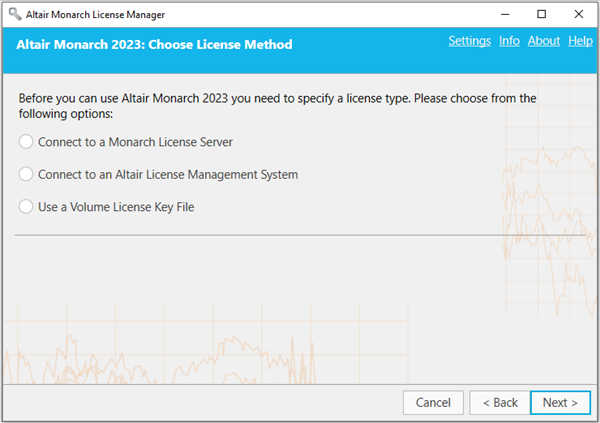Click the key icon in the title bar
The height and width of the screenshot is (423, 600).
pos(15,14)
